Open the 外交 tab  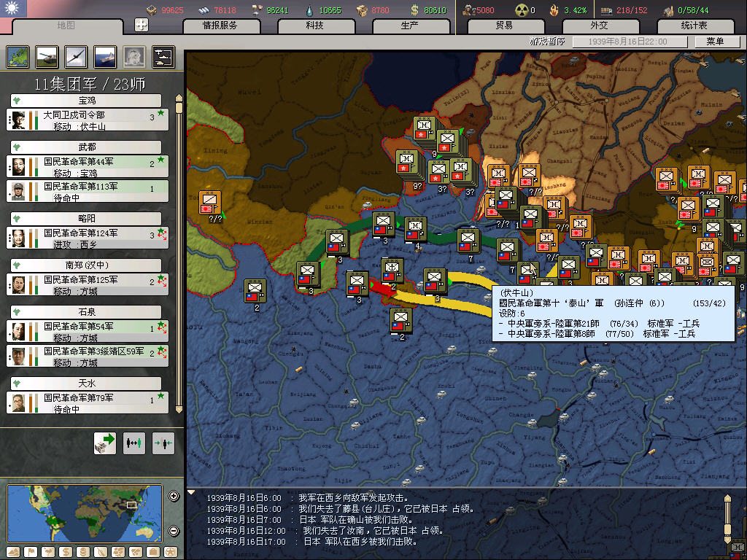[600, 26]
